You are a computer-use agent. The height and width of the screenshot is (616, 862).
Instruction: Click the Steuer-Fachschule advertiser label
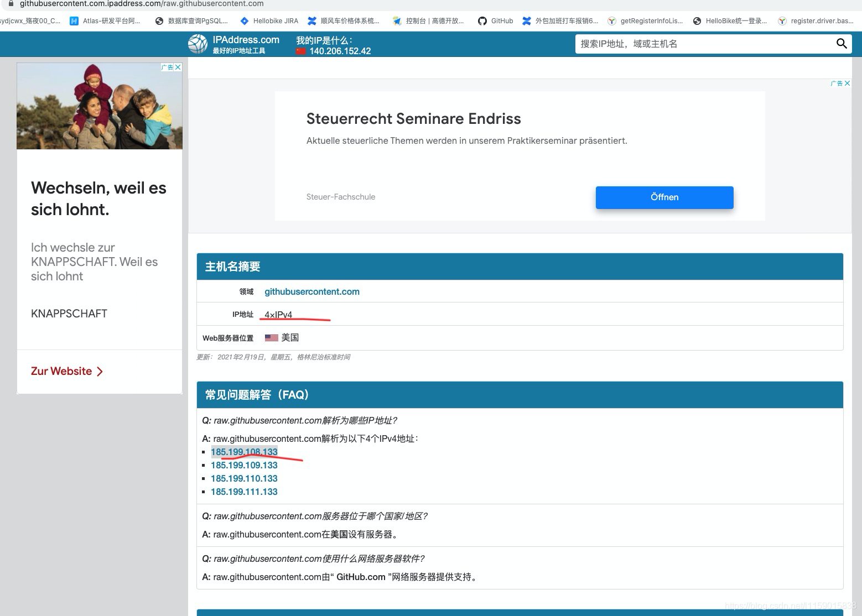(341, 197)
